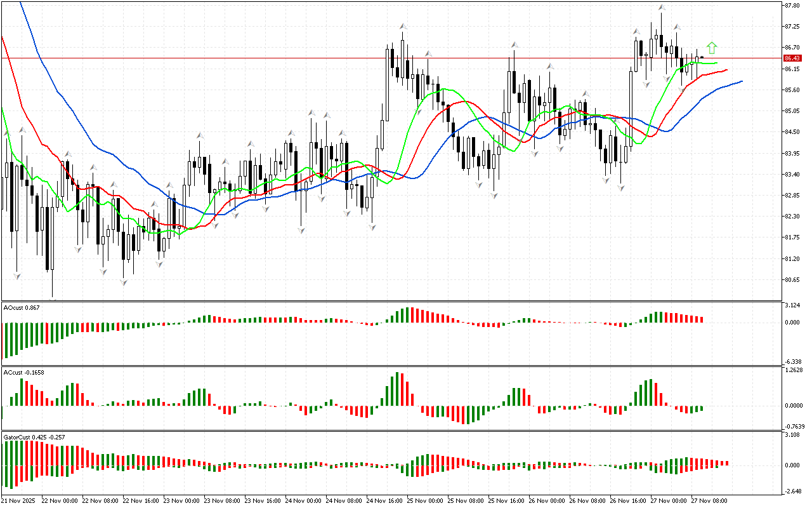Select the GatorCust 0.425 -0.257 label

(x=34, y=437)
